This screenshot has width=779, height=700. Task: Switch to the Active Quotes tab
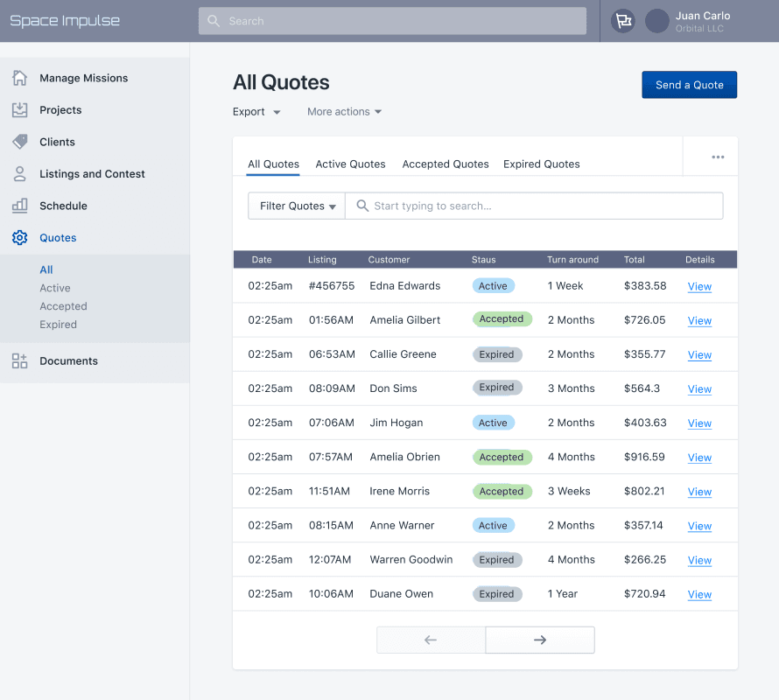tap(350, 164)
